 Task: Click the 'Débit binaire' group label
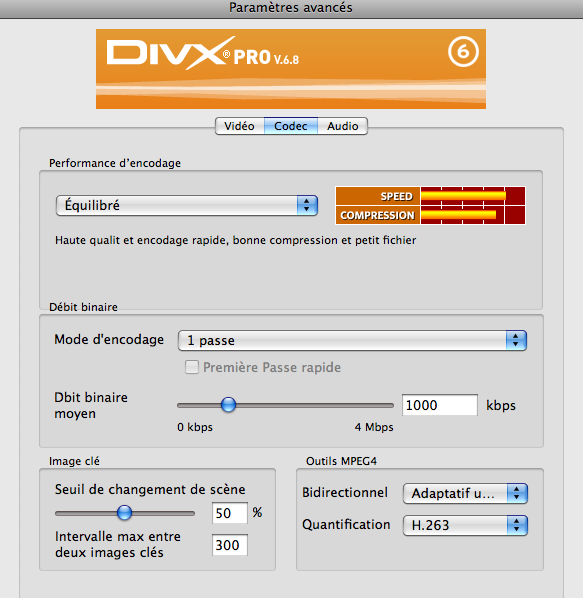tap(83, 307)
